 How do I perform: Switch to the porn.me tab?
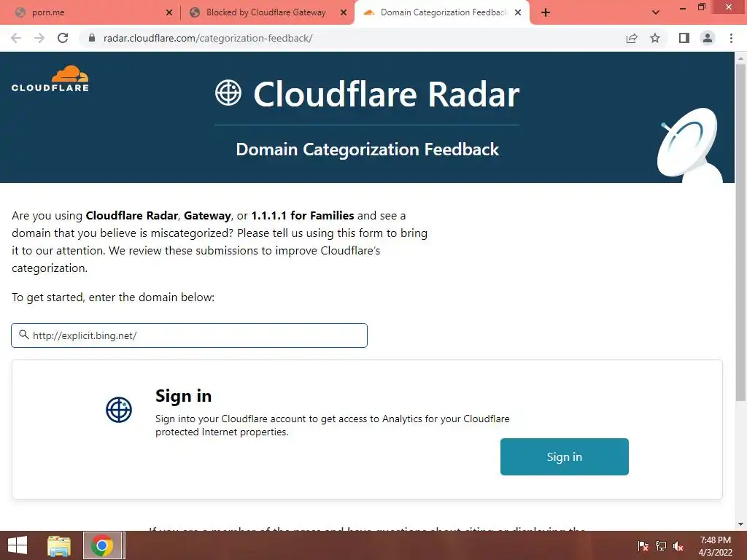coord(90,13)
